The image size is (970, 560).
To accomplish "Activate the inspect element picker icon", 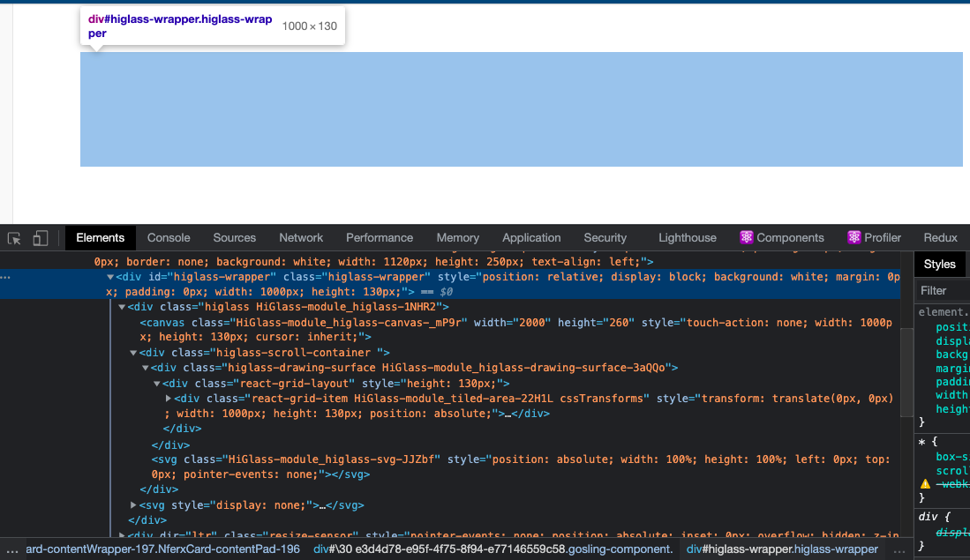I will pyautogui.click(x=14, y=238).
